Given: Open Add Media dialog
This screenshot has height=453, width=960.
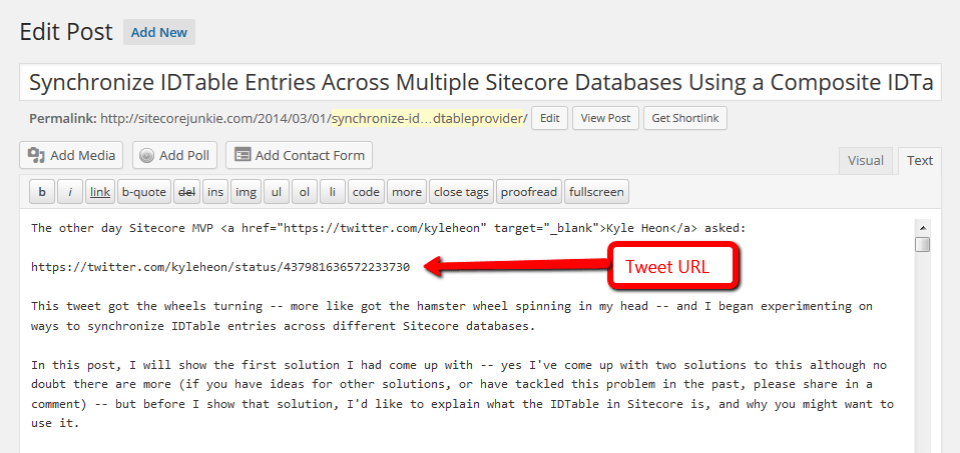Looking at the screenshot, I should [x=72, y=155].
